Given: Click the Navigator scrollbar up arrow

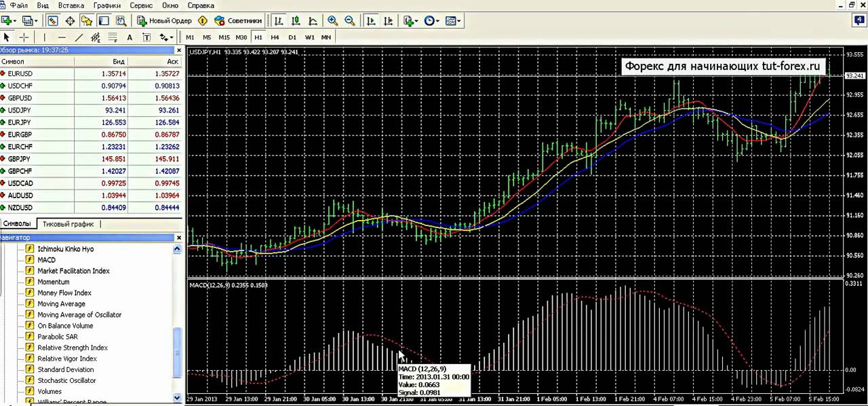Looking at the screenshot, I should tap(178, 249).
